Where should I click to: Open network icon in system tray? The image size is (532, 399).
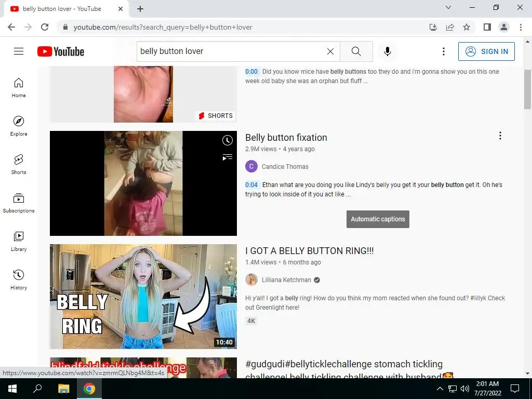[x=453, y=389]
